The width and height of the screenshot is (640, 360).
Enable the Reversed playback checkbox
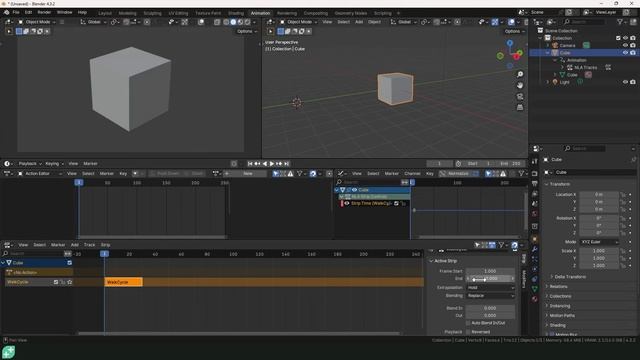pos(469,332)
